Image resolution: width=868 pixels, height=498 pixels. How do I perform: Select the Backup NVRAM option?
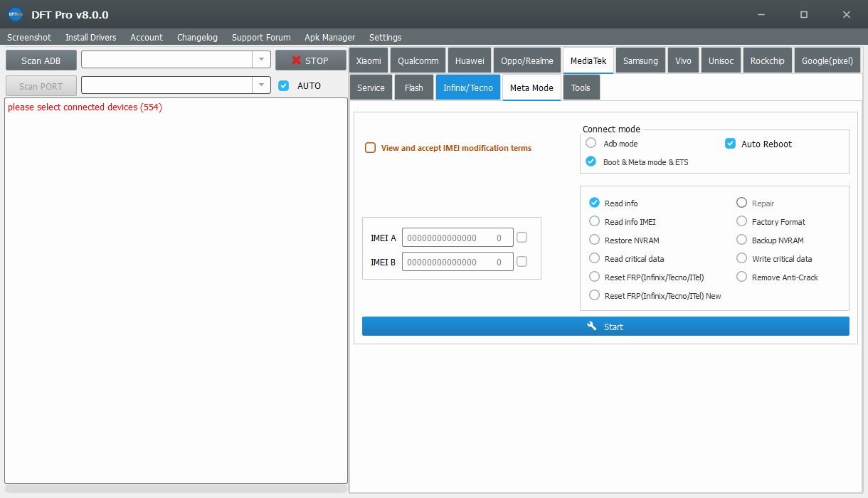742,240
